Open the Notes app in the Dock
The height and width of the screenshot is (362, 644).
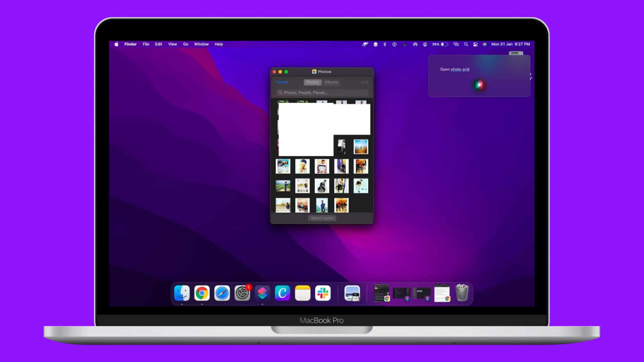point(303,293)
